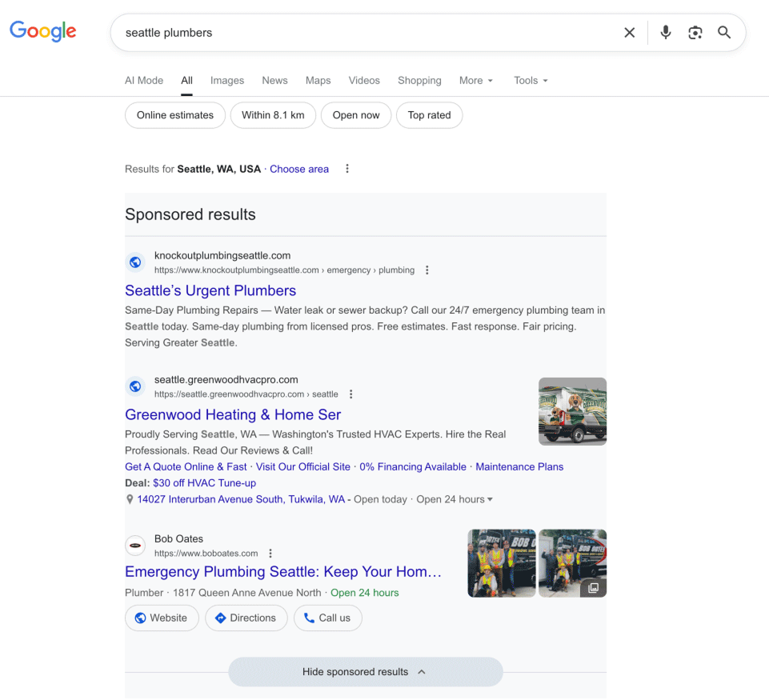Click the location pin icon beside Interurban Avenue
This screenshot has height=700, width=769.
click(x=130, y=499)
